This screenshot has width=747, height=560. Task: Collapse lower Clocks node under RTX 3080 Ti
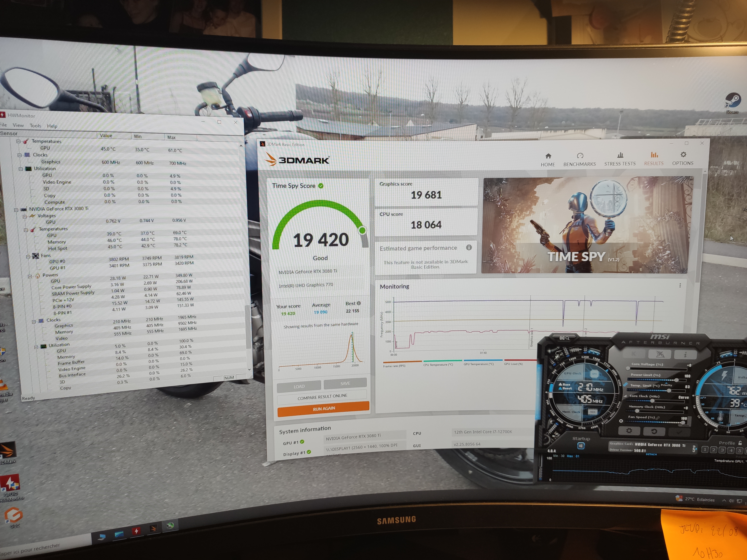click(x=33, y=321)
